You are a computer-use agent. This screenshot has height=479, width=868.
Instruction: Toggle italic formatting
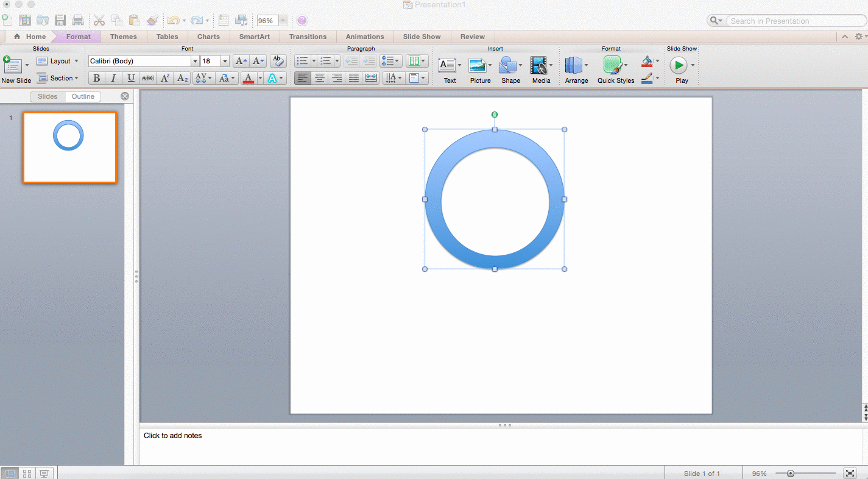tap(113, 78)
